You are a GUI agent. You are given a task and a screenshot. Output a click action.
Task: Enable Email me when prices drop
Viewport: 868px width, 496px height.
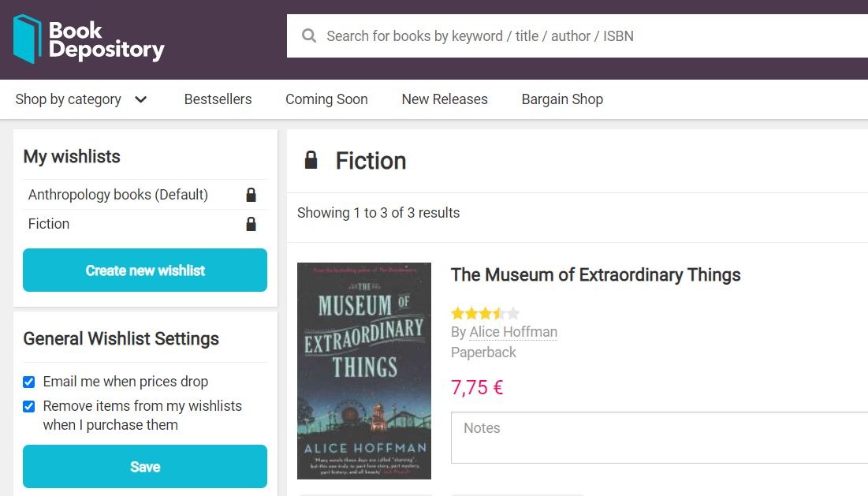pyautogui.click(x=28, y=382)
